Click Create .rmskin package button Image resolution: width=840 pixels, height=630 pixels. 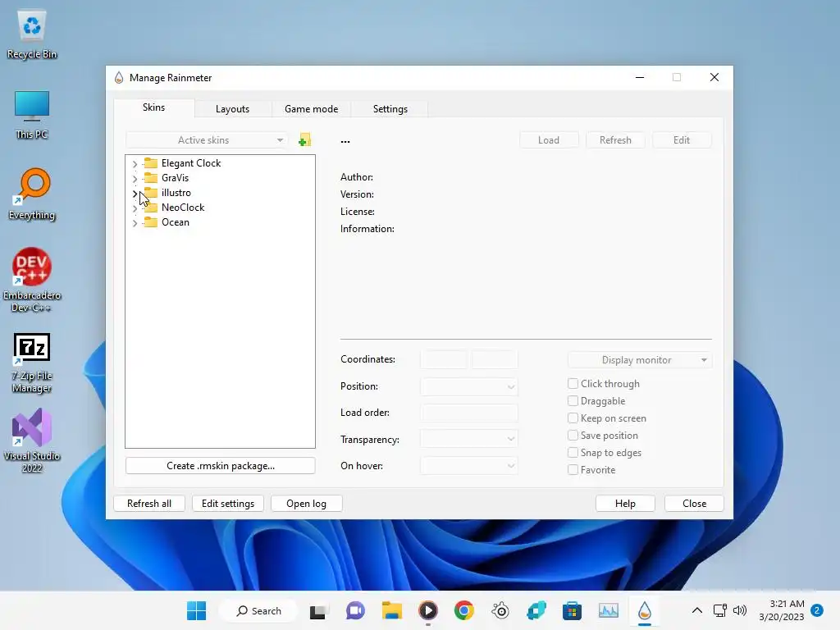point(220,466)
